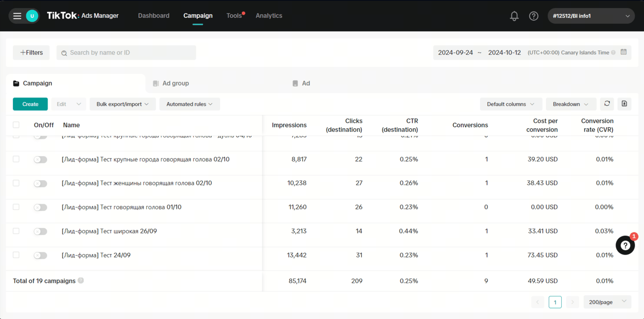Focus the Search by name or ID field
The width and height of the screenshot is (644, 319).
tap(130, 53)
